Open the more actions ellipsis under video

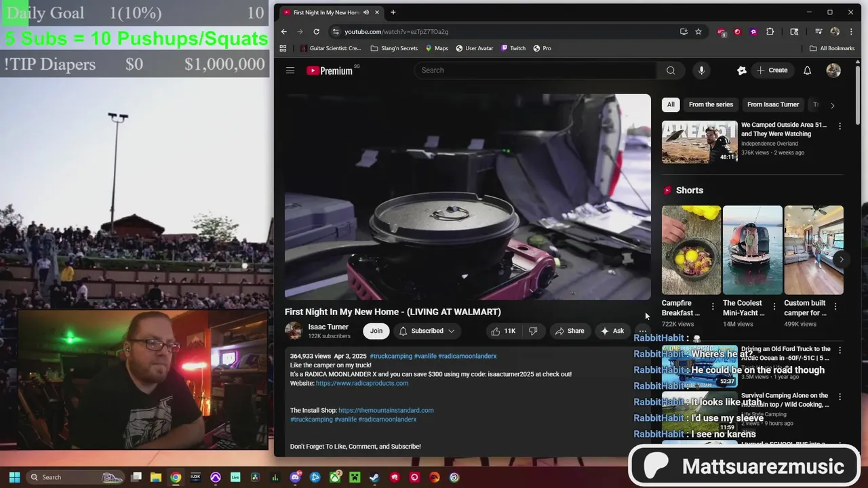(x=642, y=331)
